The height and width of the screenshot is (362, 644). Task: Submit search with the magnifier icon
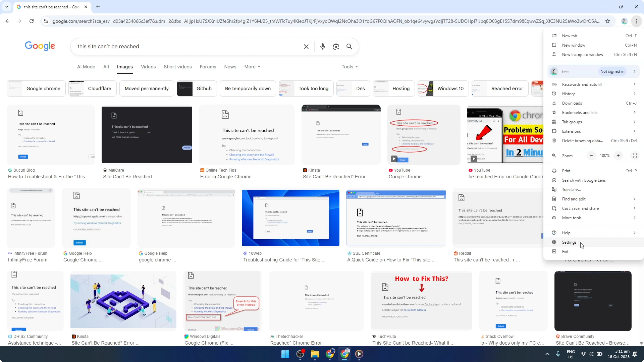349,47
